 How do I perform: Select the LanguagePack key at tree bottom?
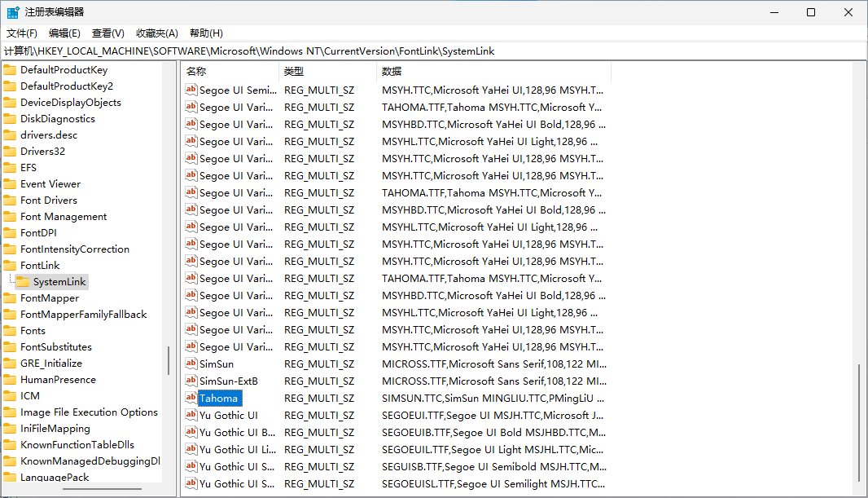pyautogui.click(x=55, y=477)
